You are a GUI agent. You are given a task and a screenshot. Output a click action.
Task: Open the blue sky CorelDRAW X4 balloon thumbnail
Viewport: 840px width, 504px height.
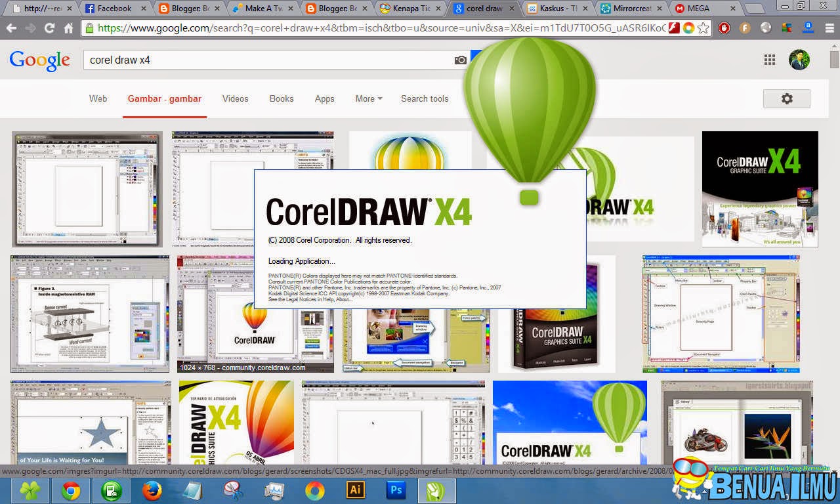pos(570,423)
